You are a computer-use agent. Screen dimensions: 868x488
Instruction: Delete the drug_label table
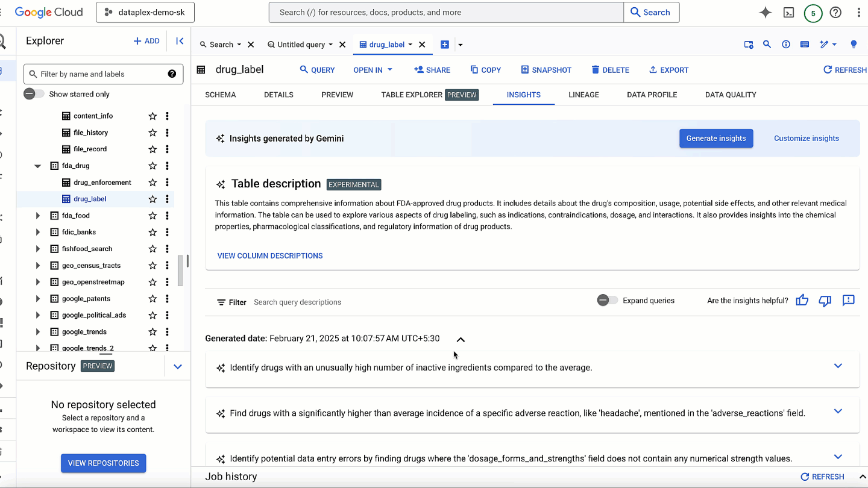611,70
